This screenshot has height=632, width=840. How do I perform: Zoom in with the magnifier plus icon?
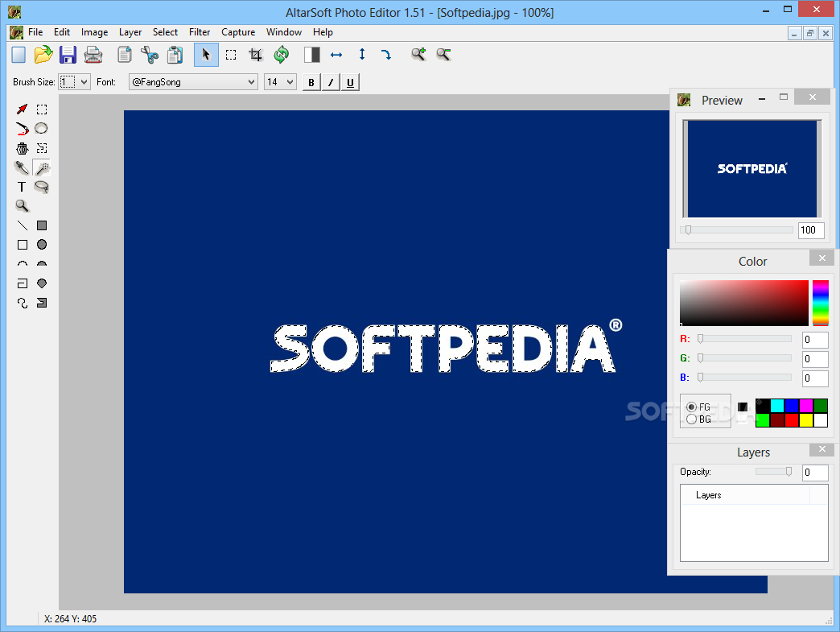point(418,54)
